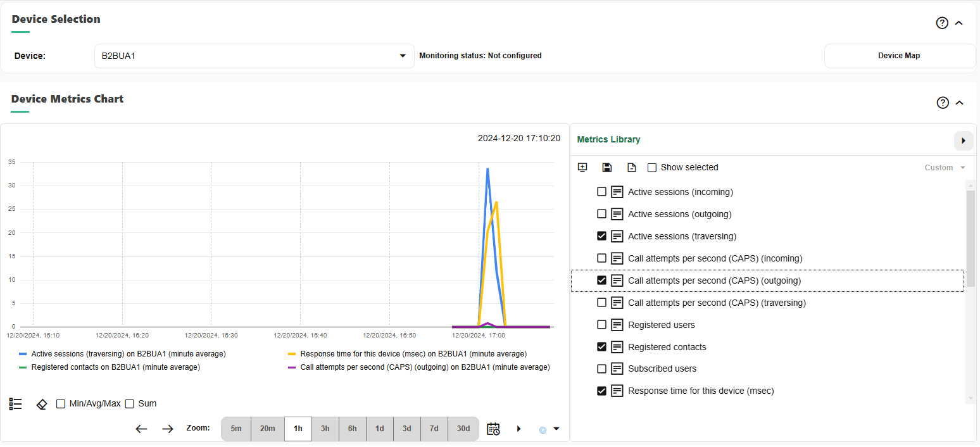Uncheck the Active sessions (traversing) metric
Screen dimensions: 980x447
click(601, 236)
